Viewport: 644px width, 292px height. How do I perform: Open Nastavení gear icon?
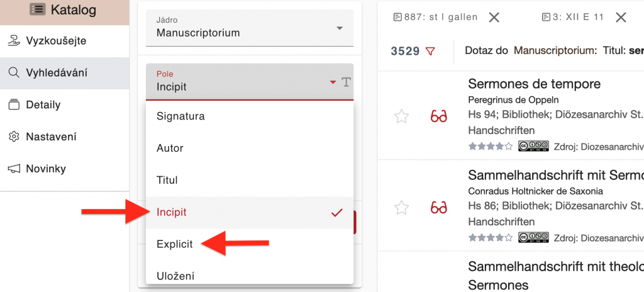14,137
